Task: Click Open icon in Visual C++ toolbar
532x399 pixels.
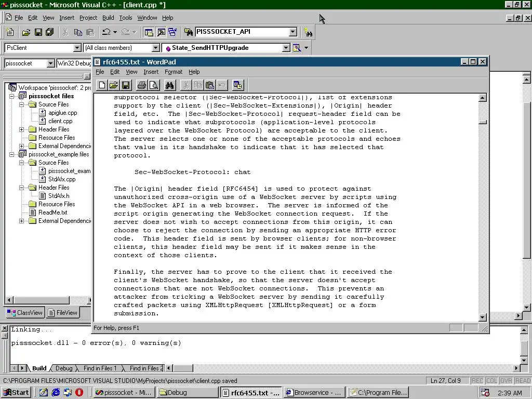Action: point(26,32)
